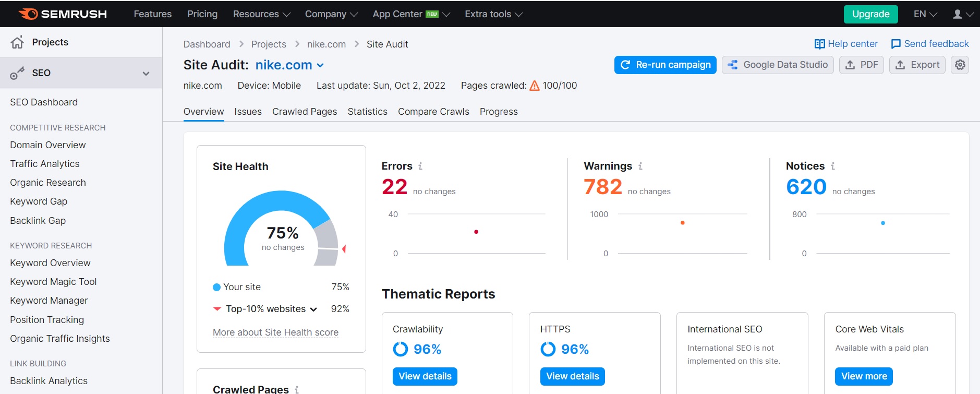Open Position Tracking in the sidebar
This screenshot has width=980, height=394.
point(47,320)
